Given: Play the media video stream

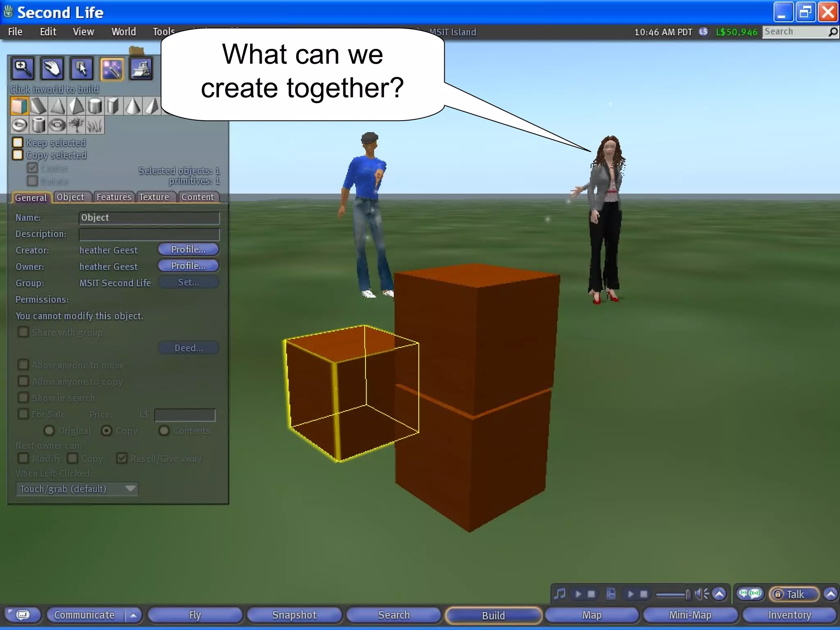Looking at the screenshot, I should pos(631,594).
